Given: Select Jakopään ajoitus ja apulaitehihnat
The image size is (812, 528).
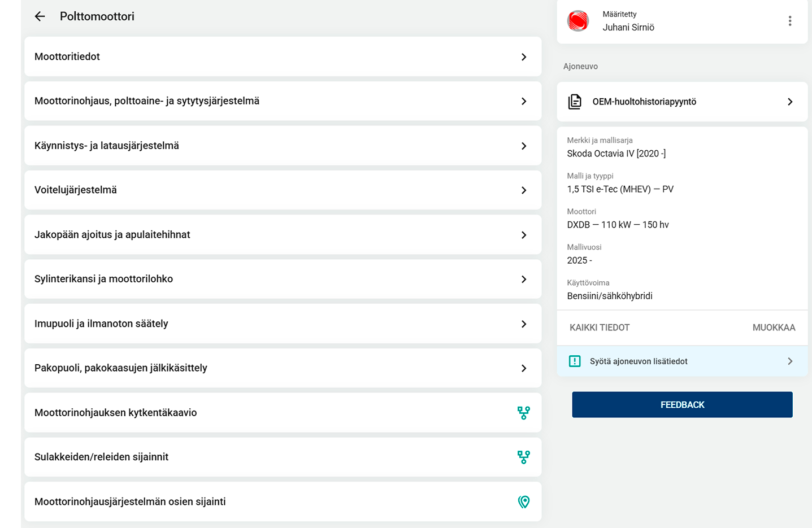Looking at the screenshot, I should click(283, 234).
